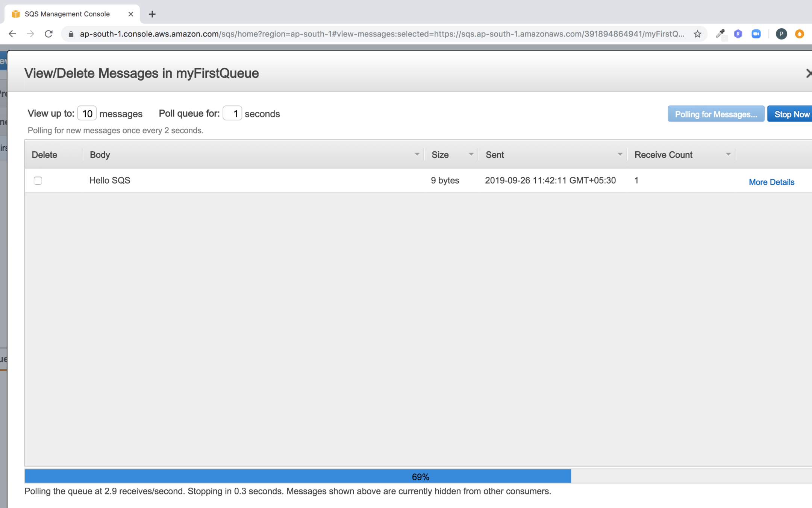Viewport: 812px width, 508px height.
Task: Open the eyedropper extension icon
Action: (720, 34)
